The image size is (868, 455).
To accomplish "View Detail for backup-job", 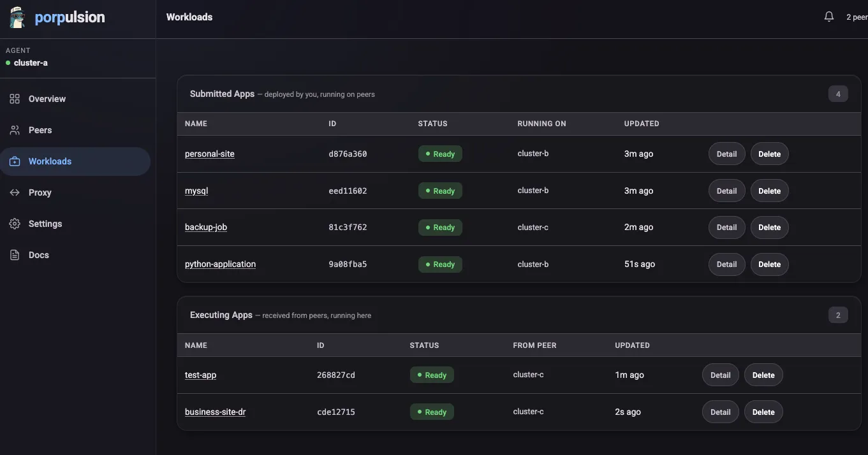I will tap(726, 227).
